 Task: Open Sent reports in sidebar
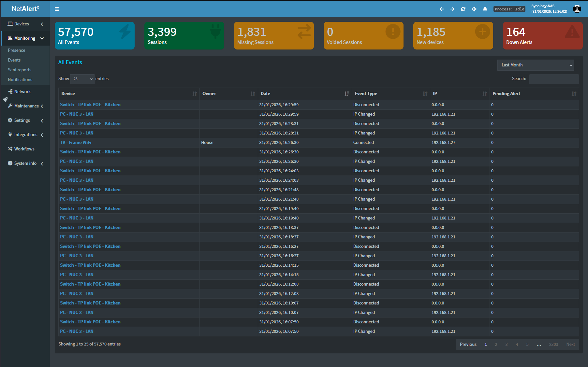(20, 70)
